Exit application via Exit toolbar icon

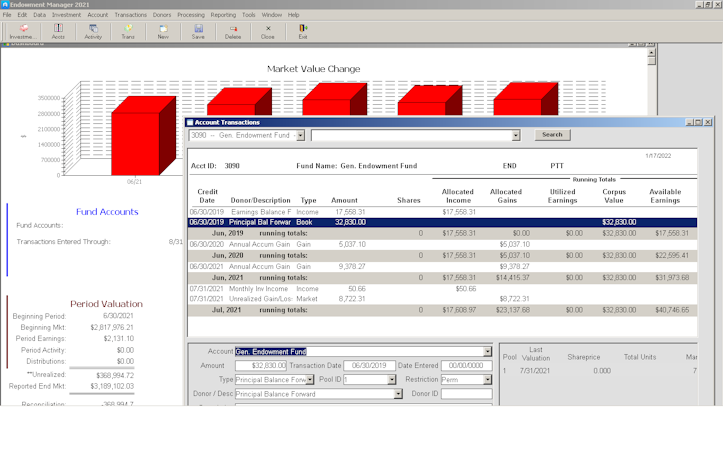(303, 31)
